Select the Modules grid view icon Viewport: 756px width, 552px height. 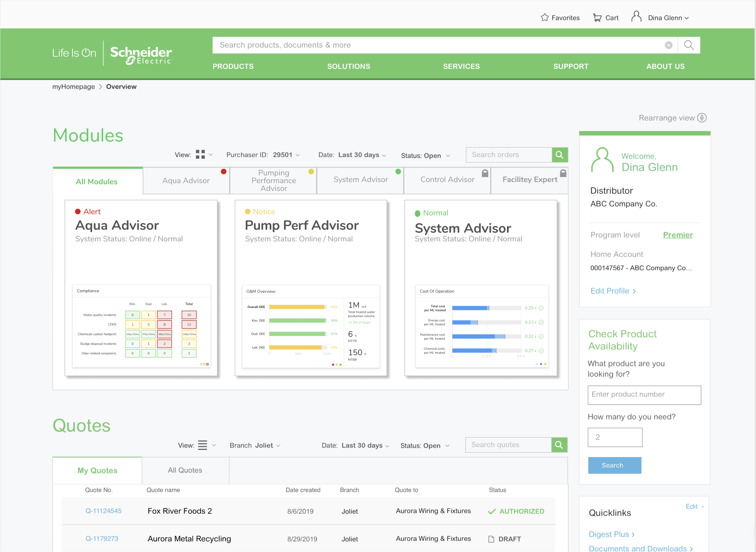(200, 154)
